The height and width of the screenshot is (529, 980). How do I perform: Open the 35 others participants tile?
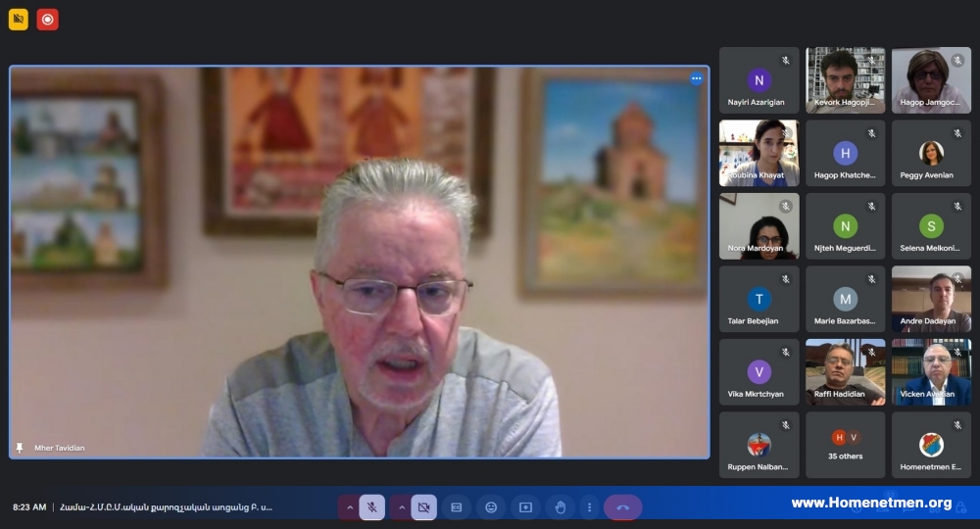(x=845, y=445)
